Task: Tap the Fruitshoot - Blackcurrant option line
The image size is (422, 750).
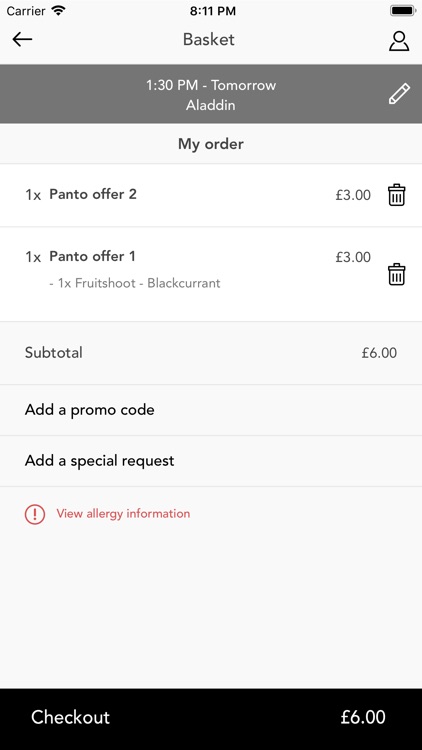Action: point(134,283)
